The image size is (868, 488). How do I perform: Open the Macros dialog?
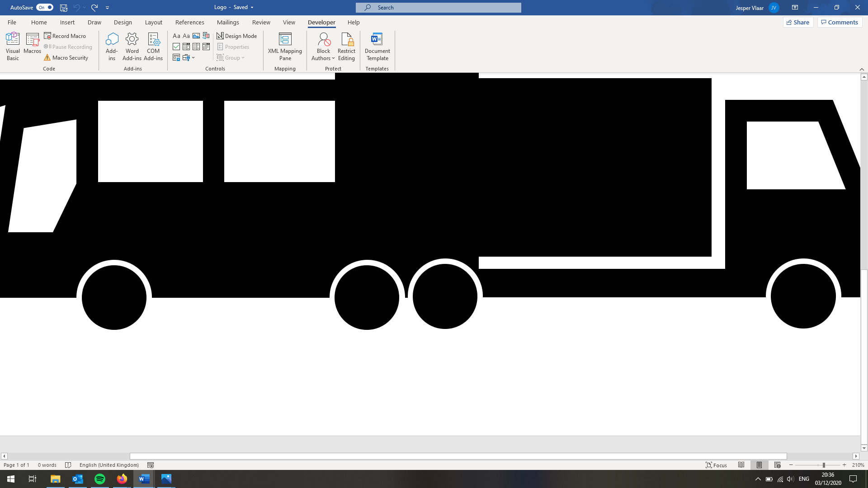32,43
